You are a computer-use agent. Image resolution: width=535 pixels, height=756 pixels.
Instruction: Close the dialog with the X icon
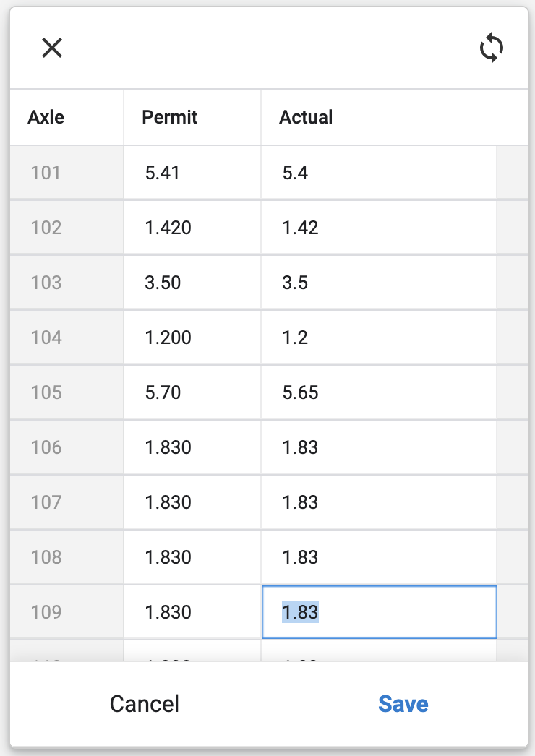point(52,48)
